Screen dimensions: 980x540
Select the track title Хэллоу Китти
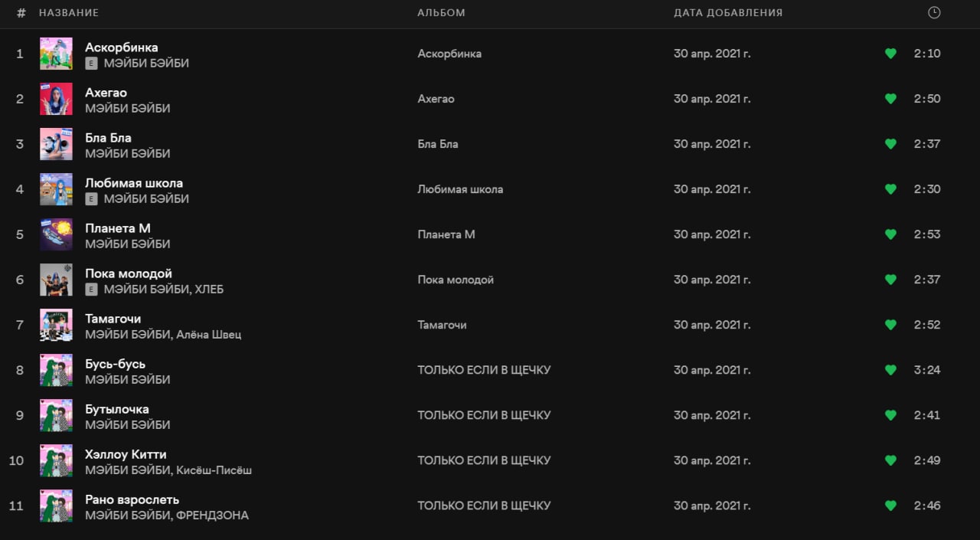click(x=126, y=454)
